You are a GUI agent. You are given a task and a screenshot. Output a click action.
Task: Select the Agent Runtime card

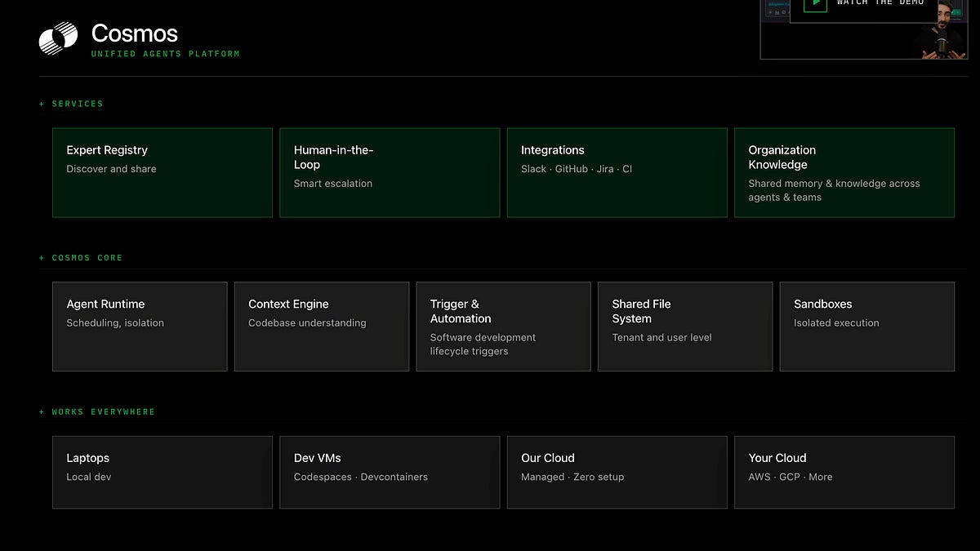pyautogui.click(x=140, y=327)
